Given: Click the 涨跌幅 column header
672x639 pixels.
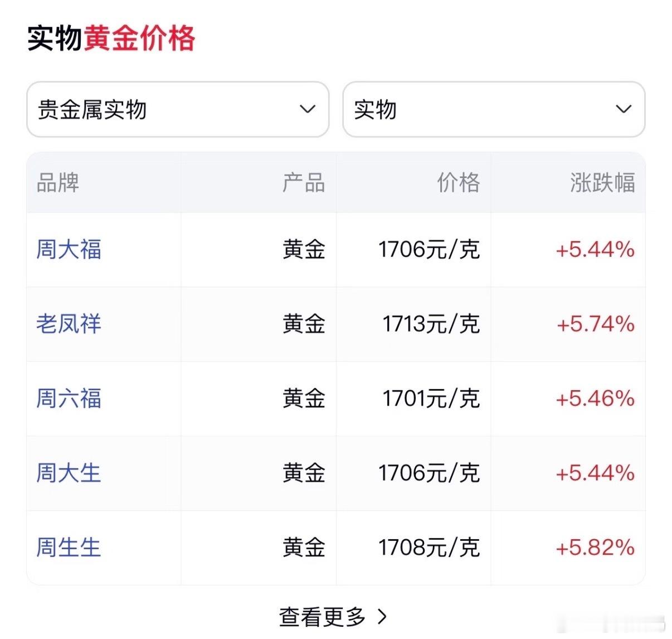Looking at the screenshot, I should 602,183.
